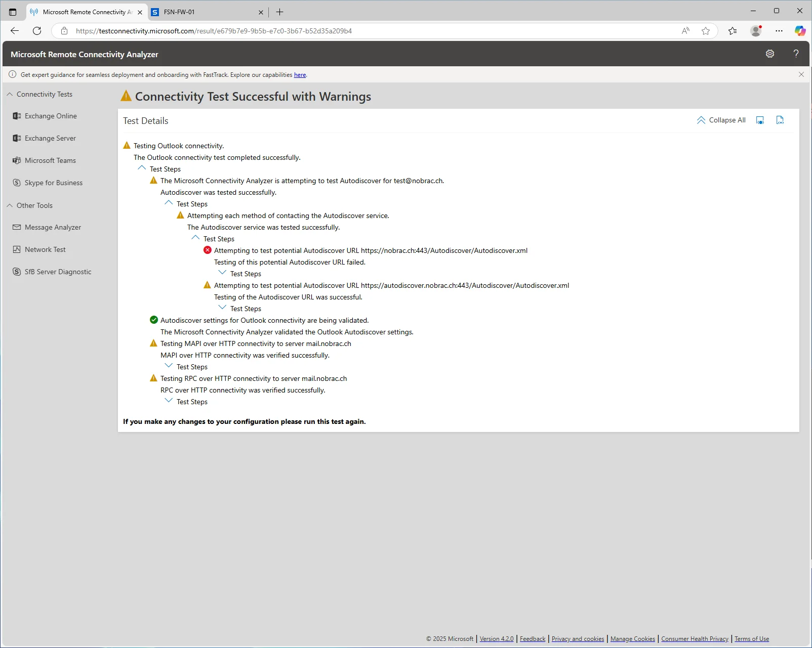Dismiss the FastTrack guidance banner
Viewport: 812px width, 648px height.
(x=801, y=74)
